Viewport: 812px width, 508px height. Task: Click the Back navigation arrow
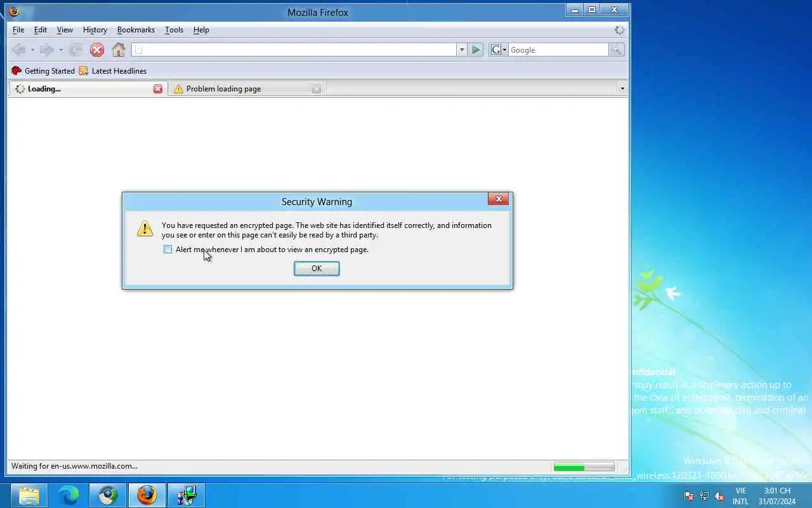coord(19,50)
